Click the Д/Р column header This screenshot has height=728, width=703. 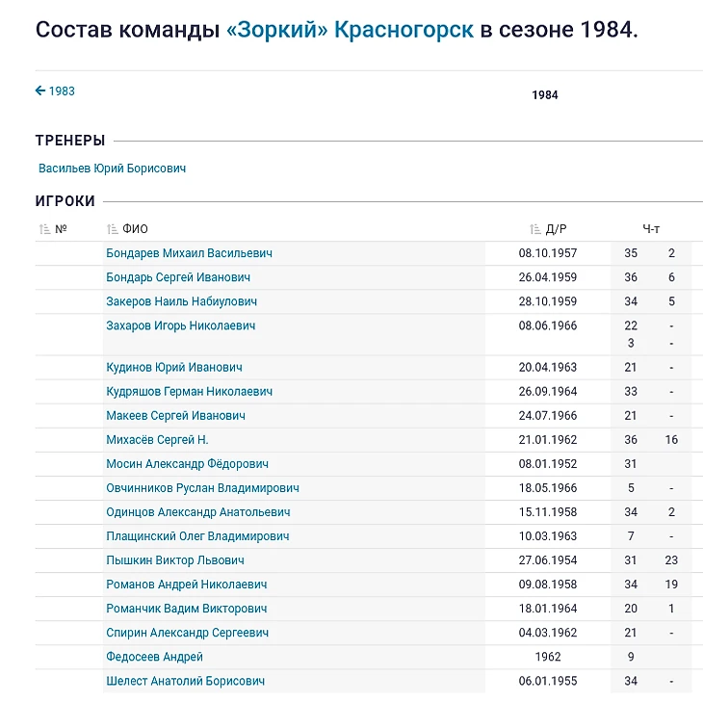coord(556,229)
